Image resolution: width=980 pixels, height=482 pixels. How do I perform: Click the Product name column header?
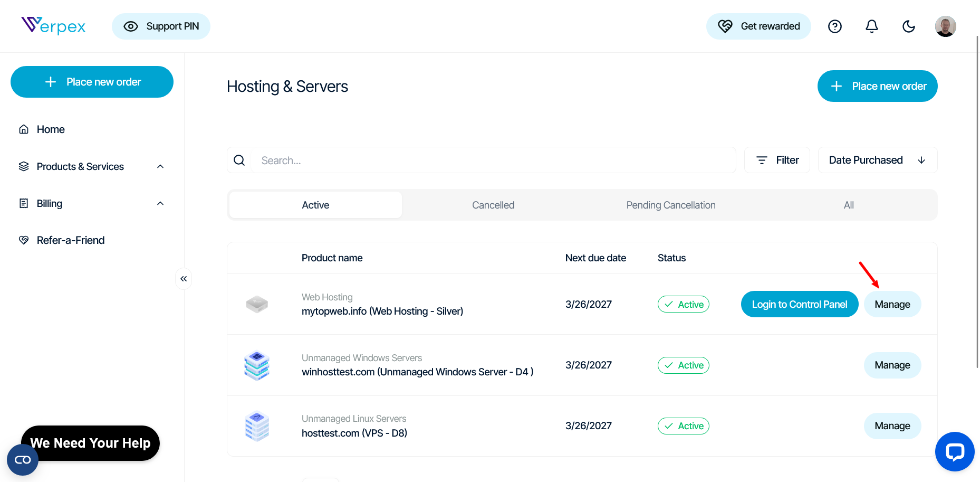332,258
